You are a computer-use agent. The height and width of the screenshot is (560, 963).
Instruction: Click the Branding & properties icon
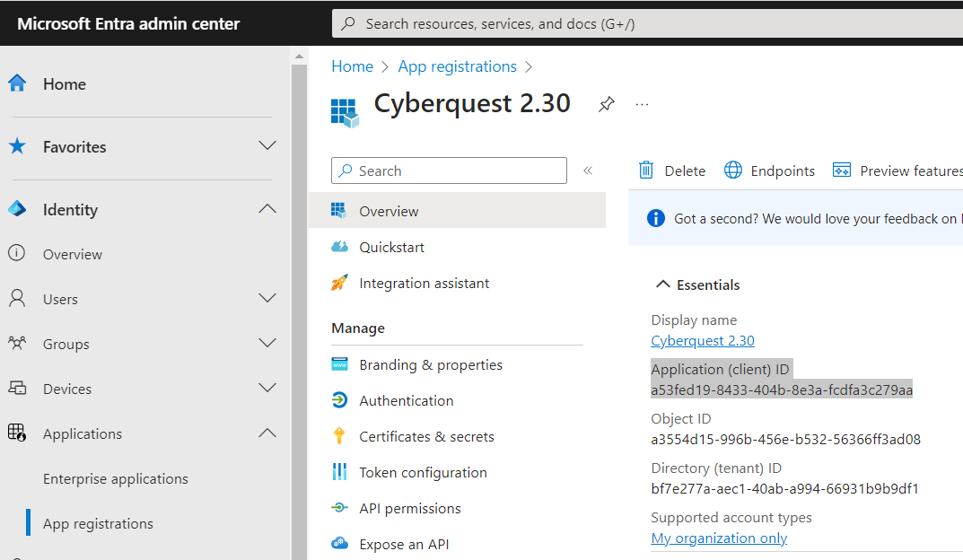[x=339, y=364]
